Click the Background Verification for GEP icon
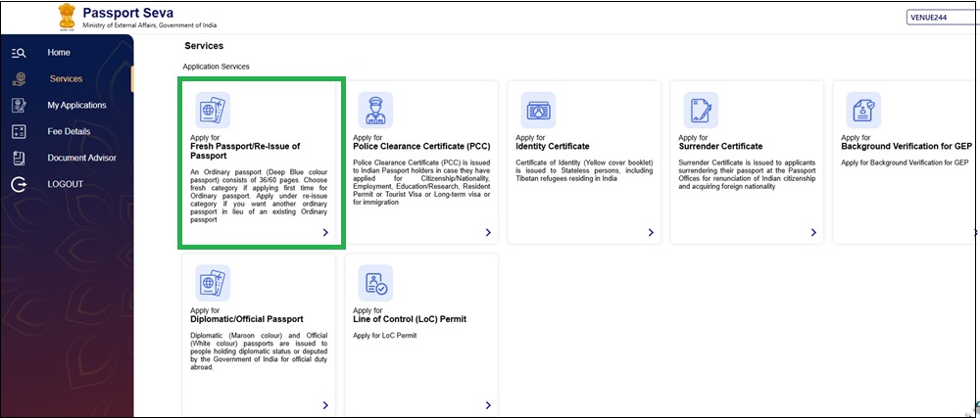The height and width of the screenshot is (418, 980). pos(863,111)
